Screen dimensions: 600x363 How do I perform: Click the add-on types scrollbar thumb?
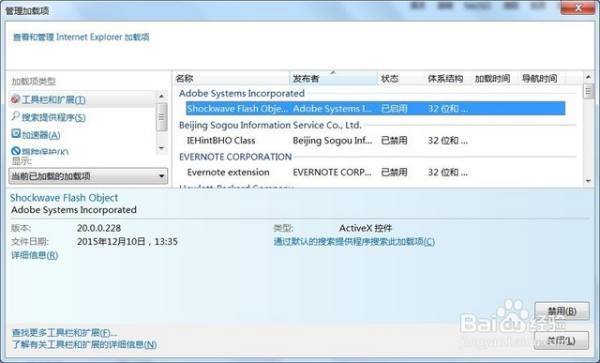click(162, 117)
